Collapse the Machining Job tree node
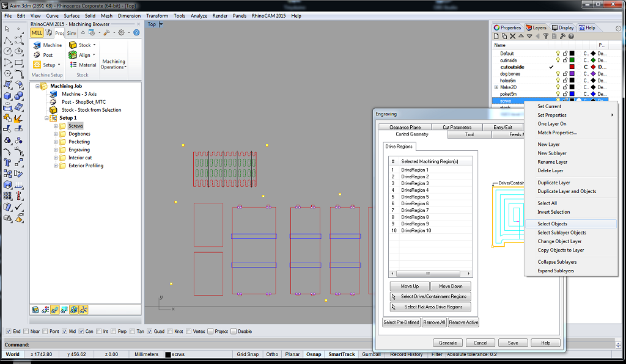The height and width of the screenshot is (364, 626). 37,86
